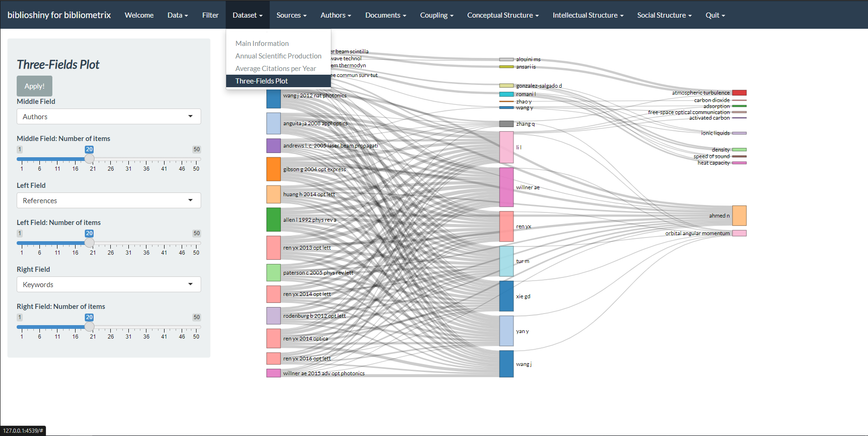Click the anguita ja 2008 appl optics node
This screenshot has width=868, height=436.
click(273, 123)
